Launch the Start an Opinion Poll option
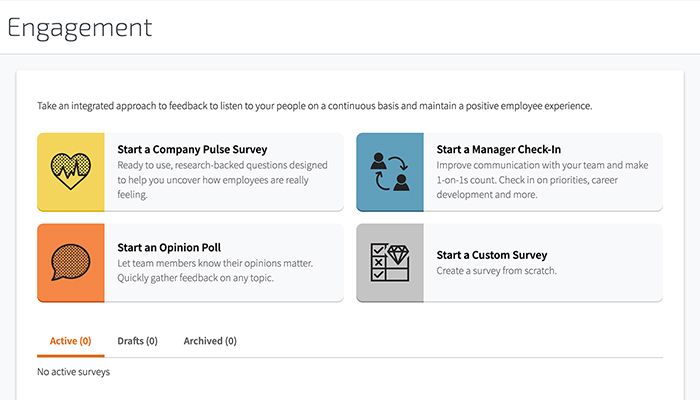The image size is (700, 400). (x=168, y=247)
